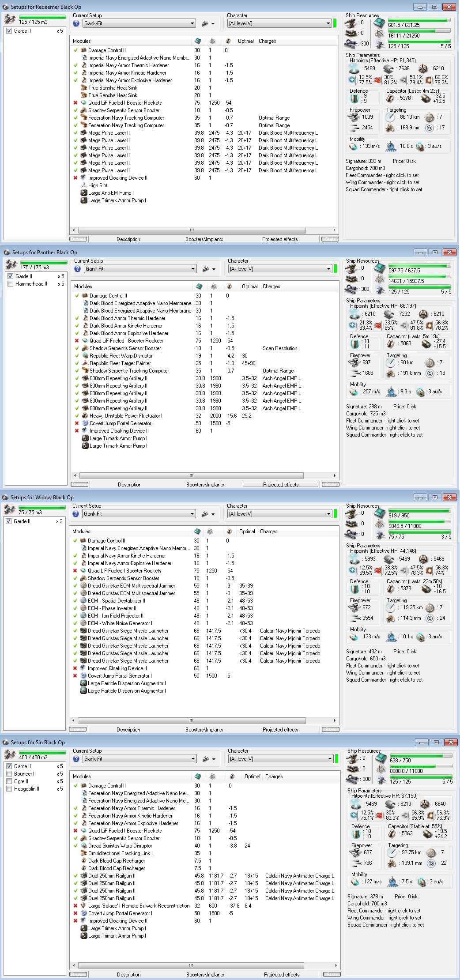Click blue help icon in Widow window
460x980 pixels.
(x=76, y=514)
